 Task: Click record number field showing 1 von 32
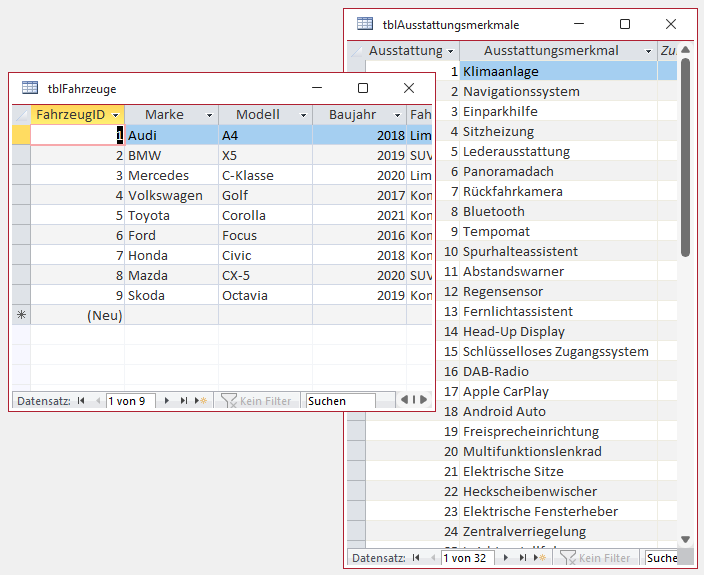pyautogui.click(x=469, y=558)
